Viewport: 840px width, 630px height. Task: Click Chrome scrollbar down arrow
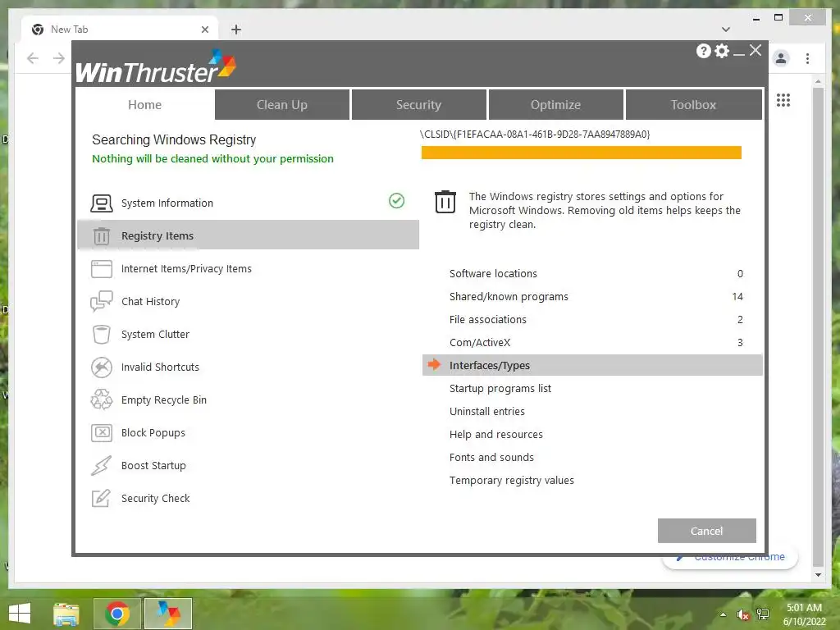pyautogui.click(x=818, y=575)
